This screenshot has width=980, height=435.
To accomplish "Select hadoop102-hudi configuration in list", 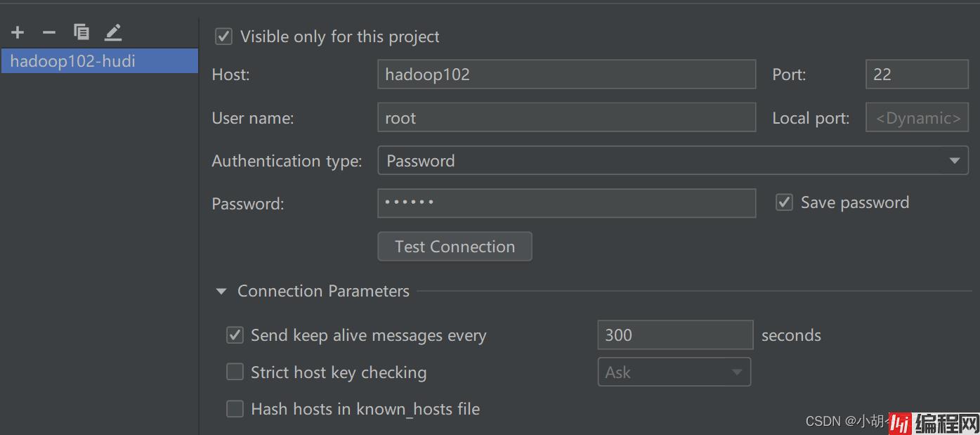I will pyautogui.click(x=98, y=61).
